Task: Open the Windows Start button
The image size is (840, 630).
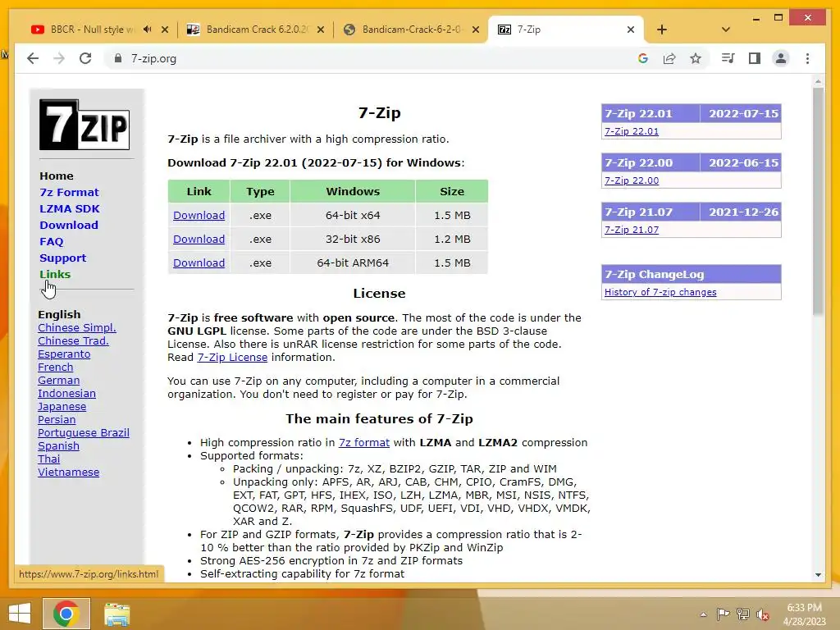Action: click(x=20, y=614)
